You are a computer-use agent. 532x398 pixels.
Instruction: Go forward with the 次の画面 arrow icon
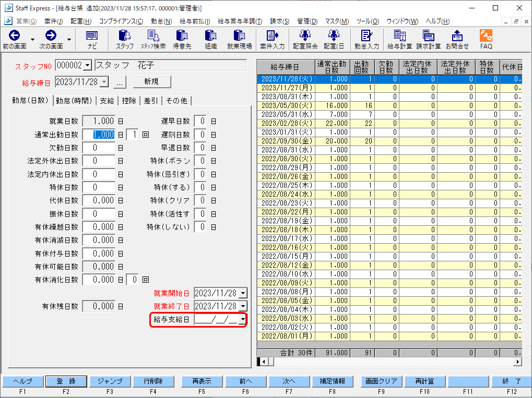[x=51, y=35]
